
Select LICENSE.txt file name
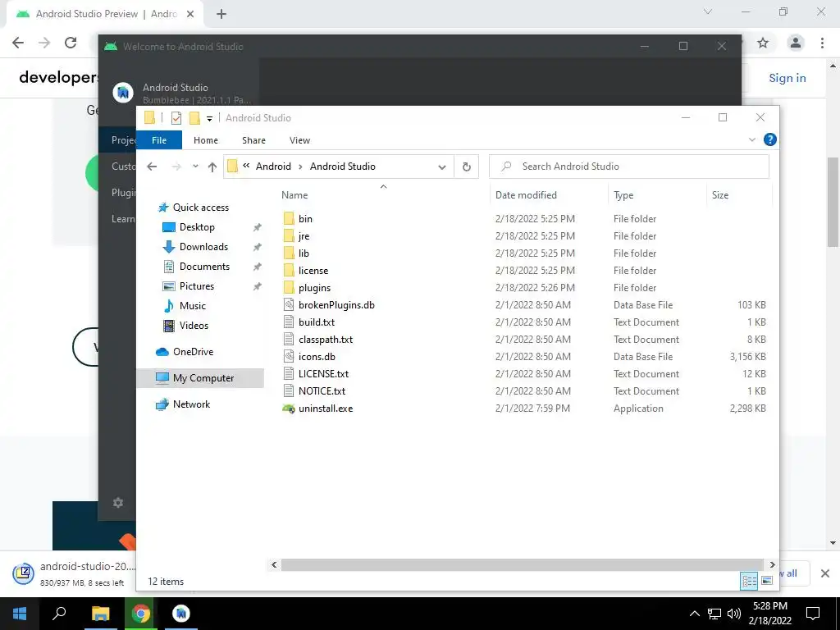323,374
